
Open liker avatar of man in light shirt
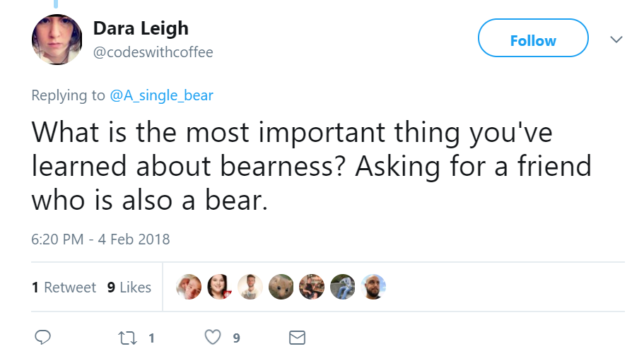click(250, 287)
